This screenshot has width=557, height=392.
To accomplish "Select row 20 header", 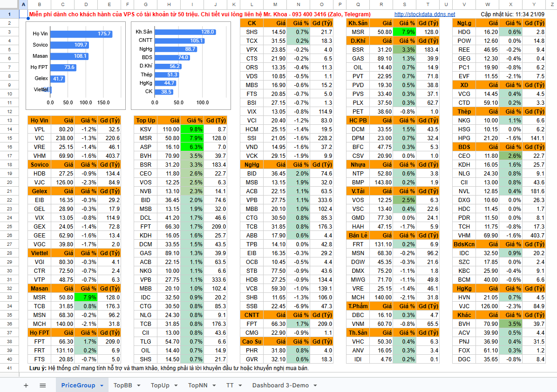I will pos(9,182).
